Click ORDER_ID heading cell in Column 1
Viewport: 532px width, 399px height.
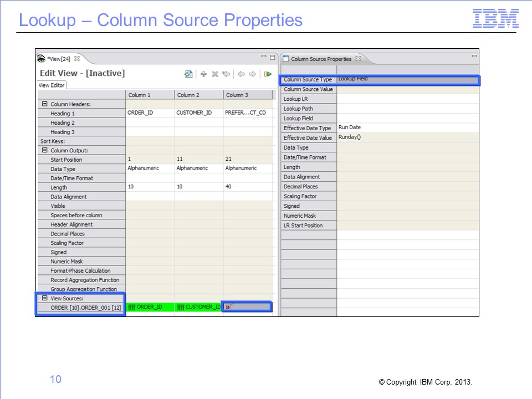tap(150, 112)
